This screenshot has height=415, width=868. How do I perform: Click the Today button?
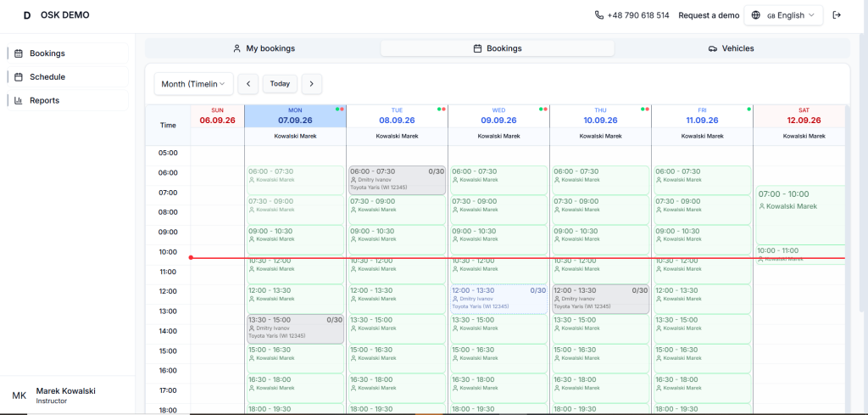[280, 84]
